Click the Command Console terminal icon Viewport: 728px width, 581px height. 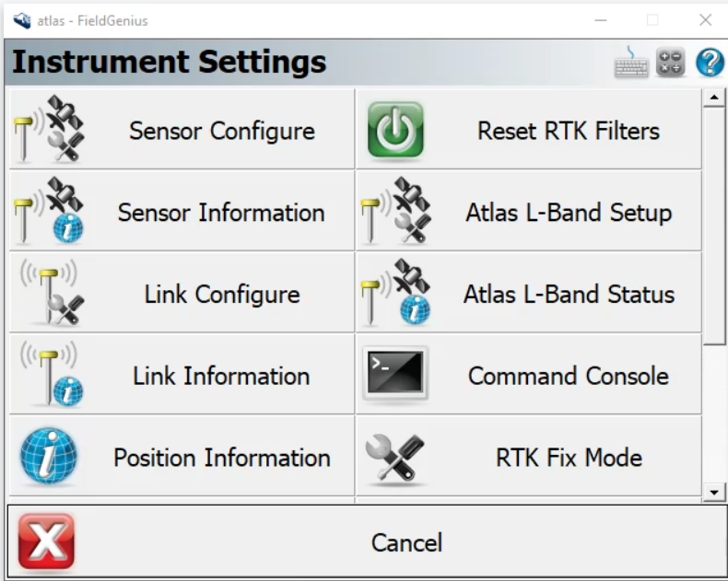(395, 374)
